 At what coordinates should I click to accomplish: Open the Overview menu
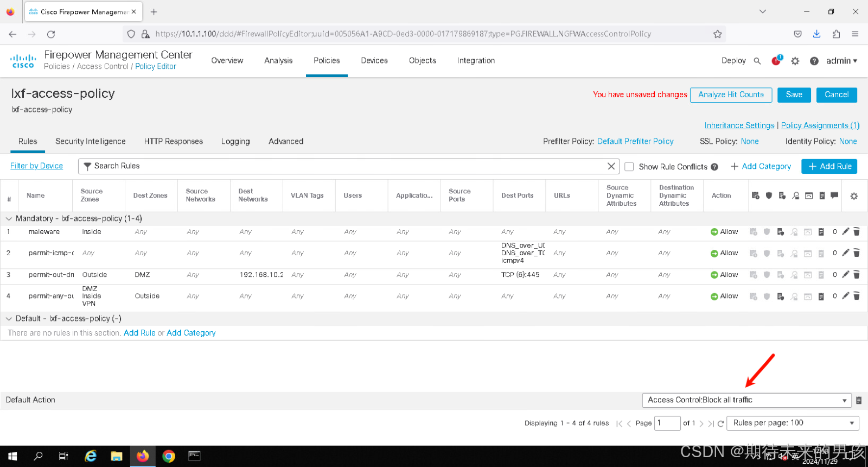coord(227,61)
